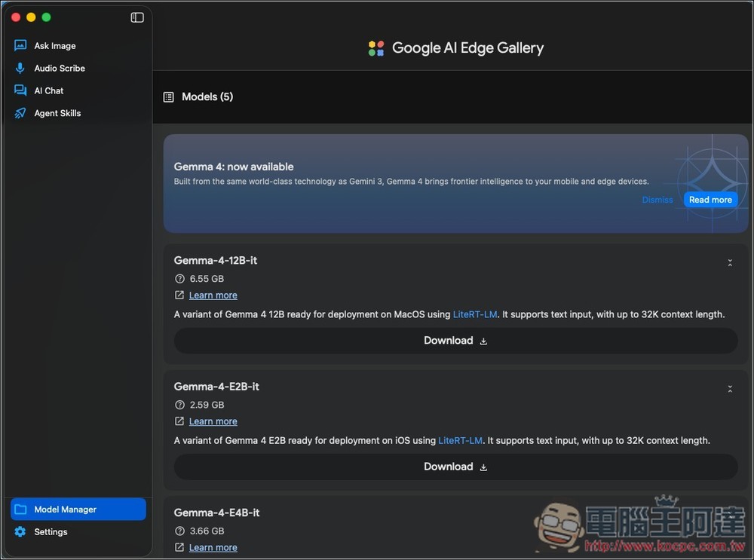Screen dimensions: 754x560
Task: Open Learn more link for Gemma-4-12B-it
Action: click(213, 295)
